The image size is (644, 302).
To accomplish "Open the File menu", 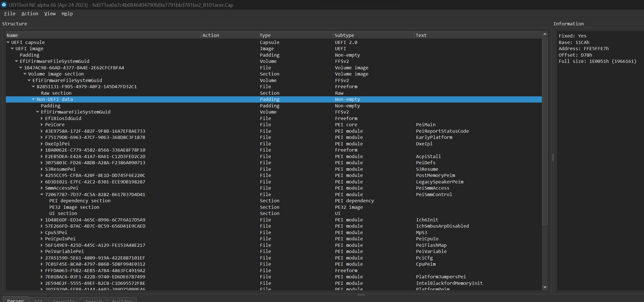I will coord(10,14).
